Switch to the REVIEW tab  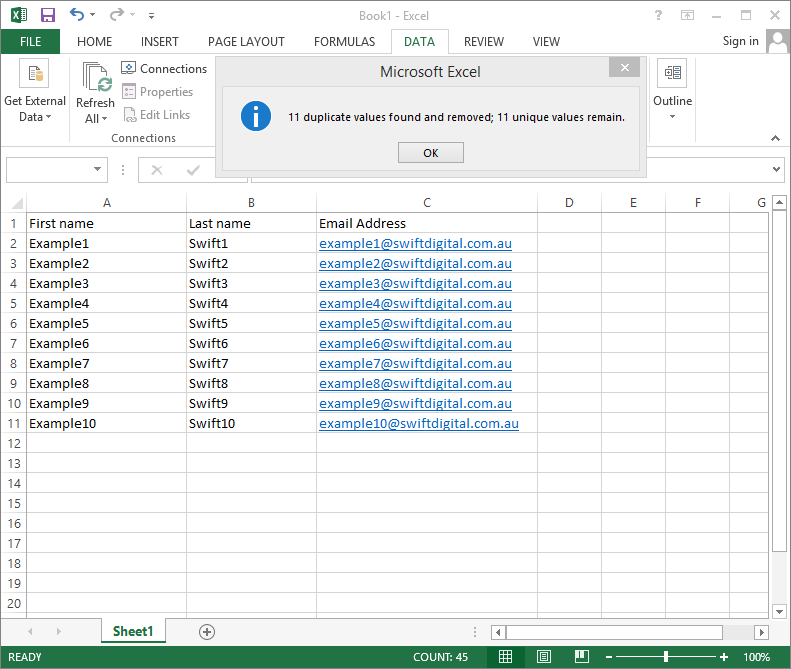point(484,41)
